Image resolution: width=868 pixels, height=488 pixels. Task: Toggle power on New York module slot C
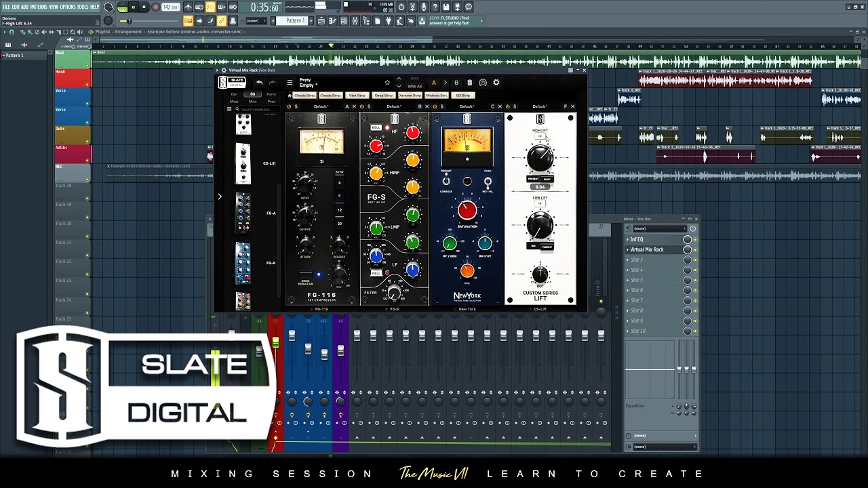pos(435,106)
